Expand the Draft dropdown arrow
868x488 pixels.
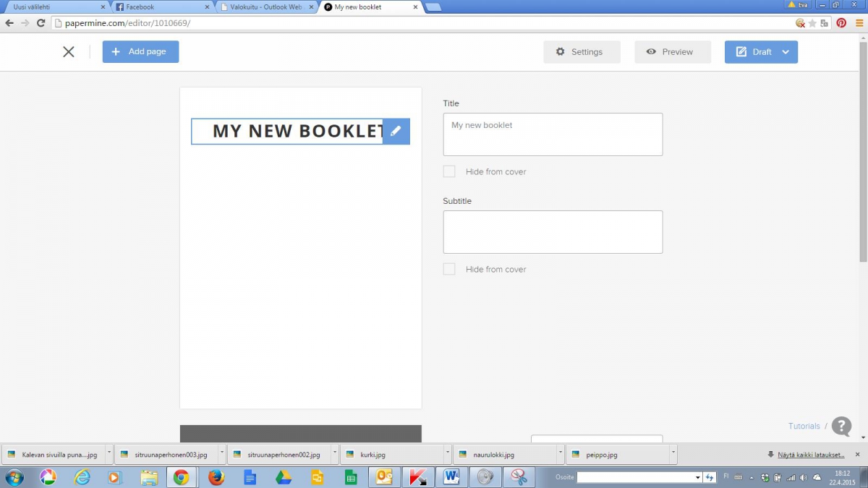[x=786, y=52]
